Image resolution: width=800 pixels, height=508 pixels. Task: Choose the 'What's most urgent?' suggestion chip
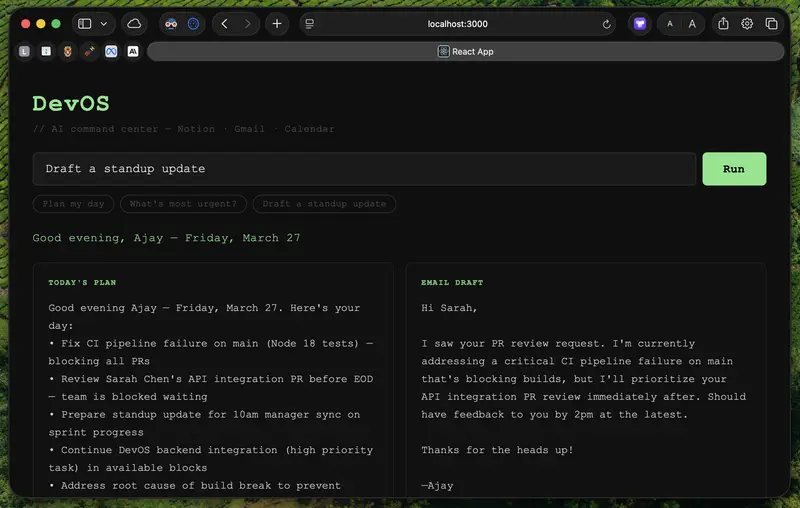click(183, 204)
